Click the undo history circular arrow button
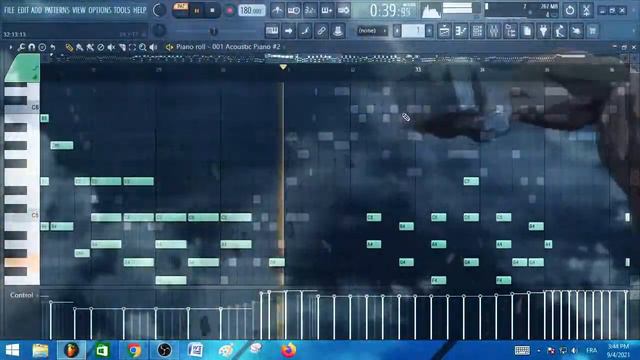The image size is (640, 360). click(x=570, y=10)
